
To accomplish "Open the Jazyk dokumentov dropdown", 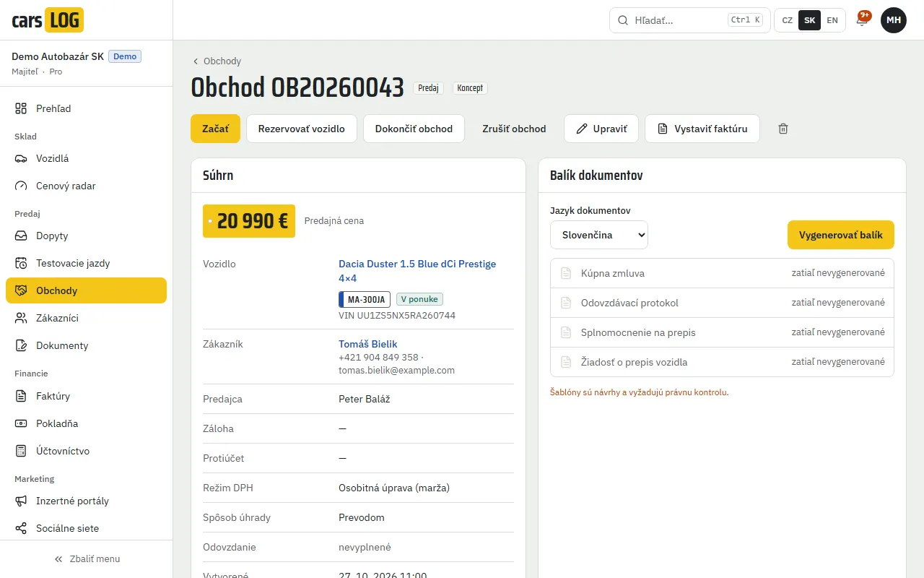I will (599, 235).
